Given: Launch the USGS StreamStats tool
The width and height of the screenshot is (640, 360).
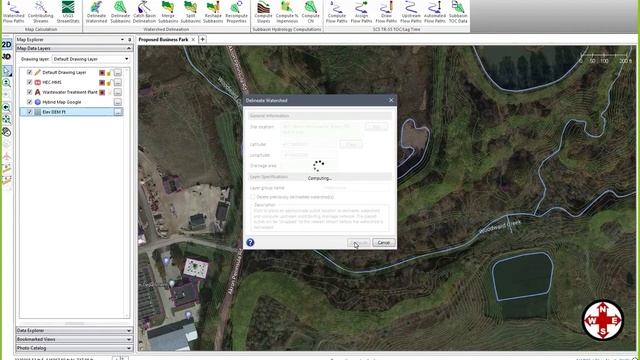Looking at the screenshot, I should pos(68,13).
